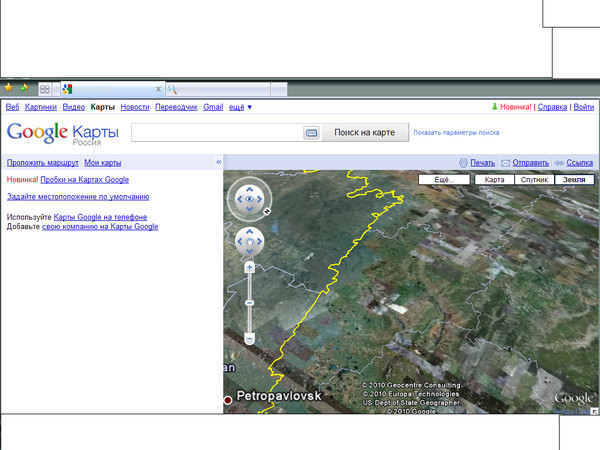Open the Справка help link

552,107
